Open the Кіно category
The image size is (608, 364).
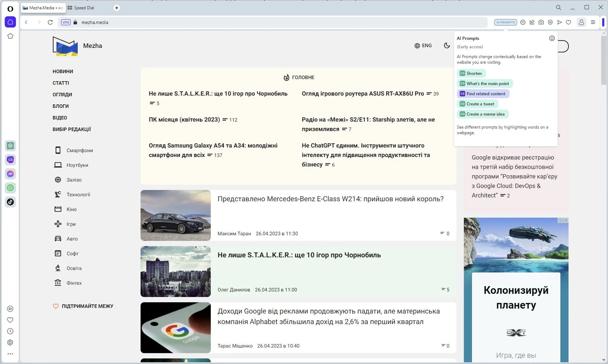66,209
